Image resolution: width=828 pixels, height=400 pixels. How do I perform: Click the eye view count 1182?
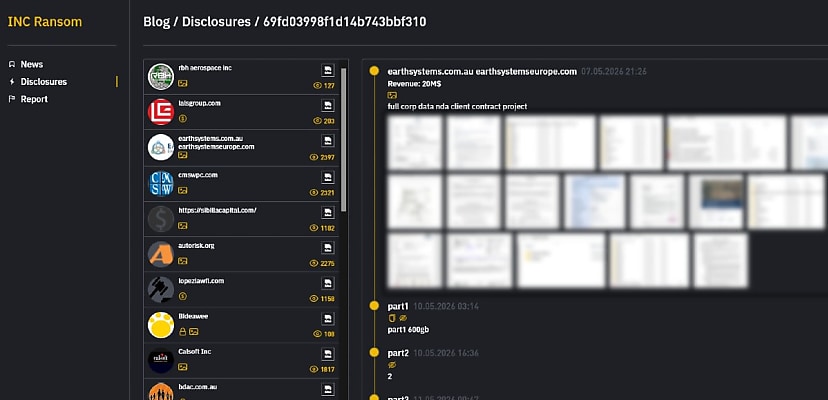pyautogui.click(x=322, y=228)
